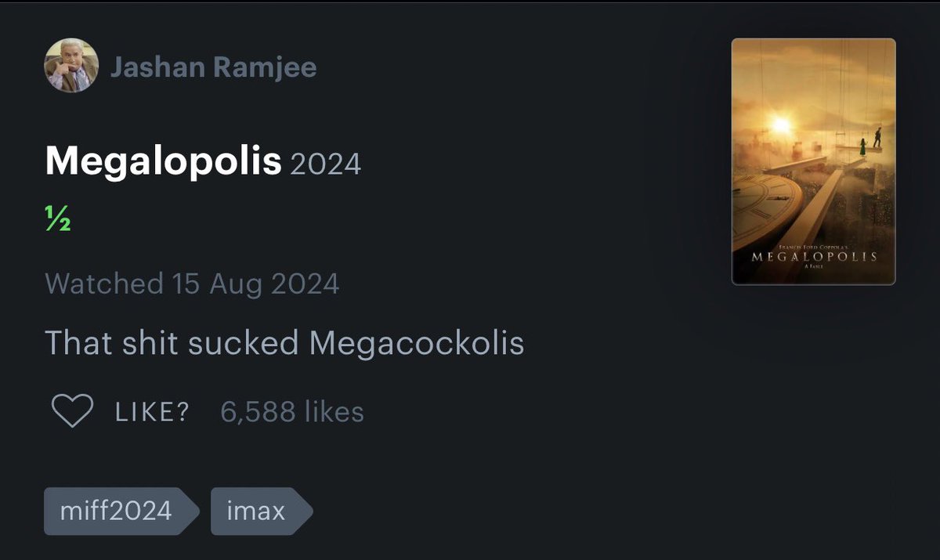Click 2024 in the watched date

[305, 283]
